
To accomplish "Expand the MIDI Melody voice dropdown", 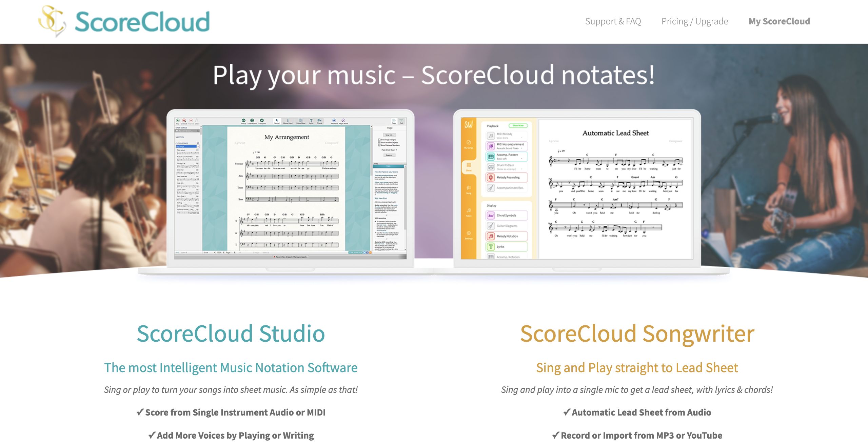I will point(522,138).
